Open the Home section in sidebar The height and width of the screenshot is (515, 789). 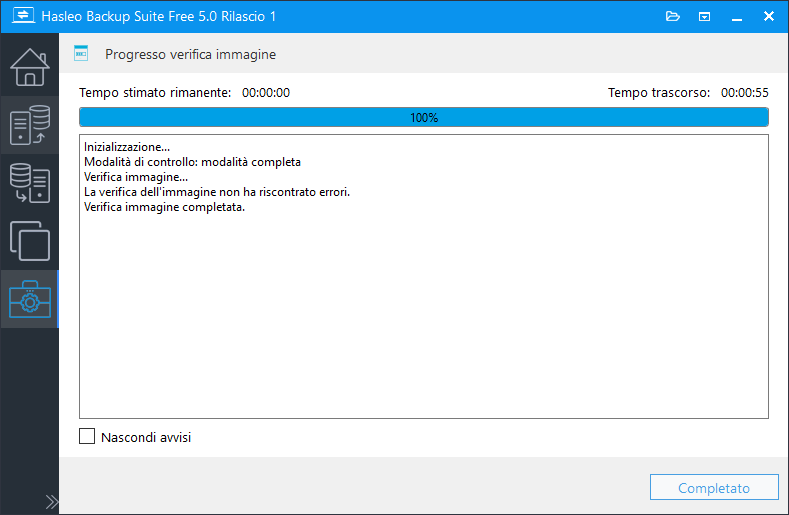(x=30, y=67)
